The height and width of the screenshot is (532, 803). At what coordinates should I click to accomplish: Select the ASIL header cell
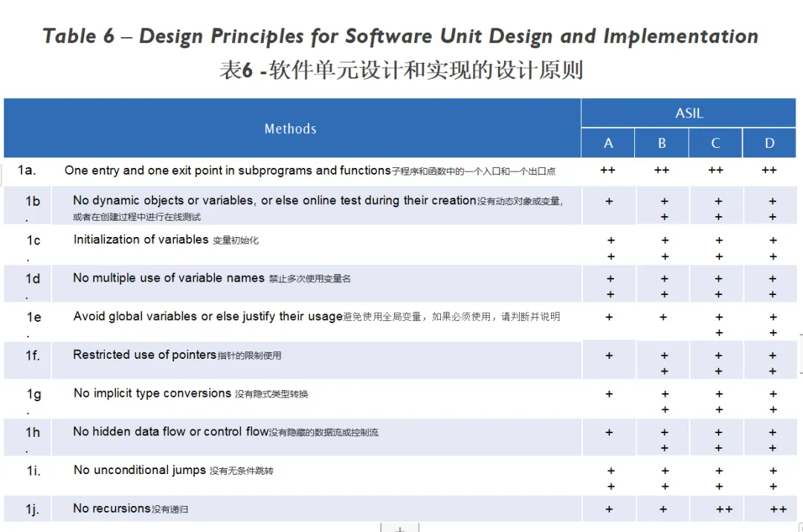point(688,113)
